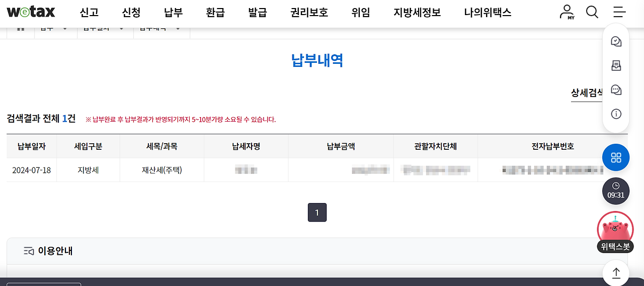Click the red 납부완료 notice text
Image resolution: width=644 pixels, height=286 pixels.
pos(181,120)
